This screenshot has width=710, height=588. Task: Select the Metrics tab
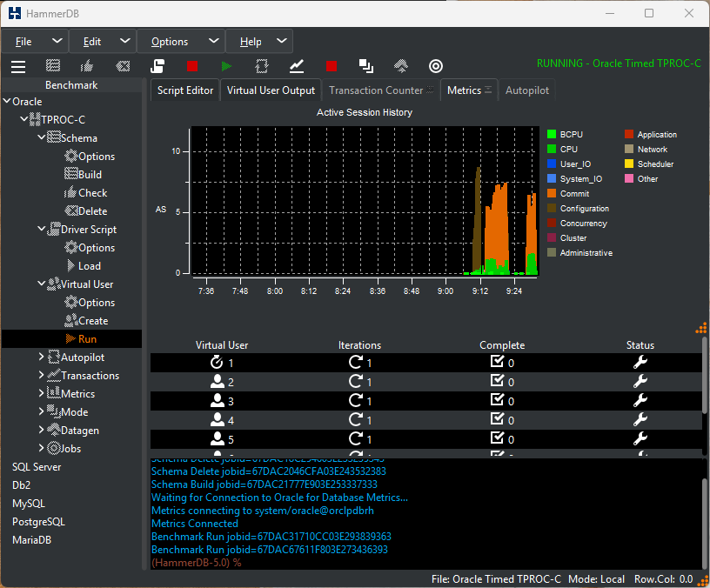point(469,90)
